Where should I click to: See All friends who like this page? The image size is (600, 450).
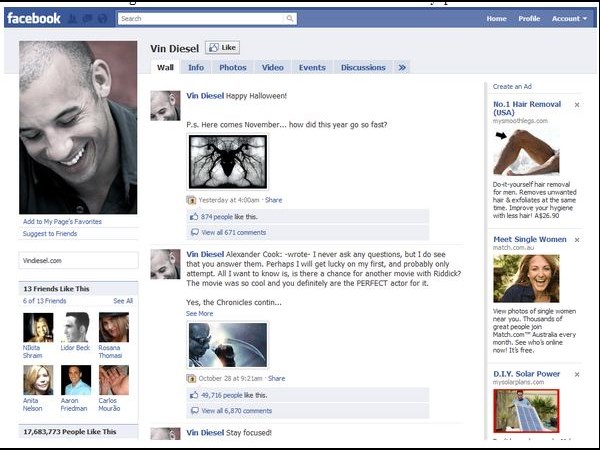(123, 300)
